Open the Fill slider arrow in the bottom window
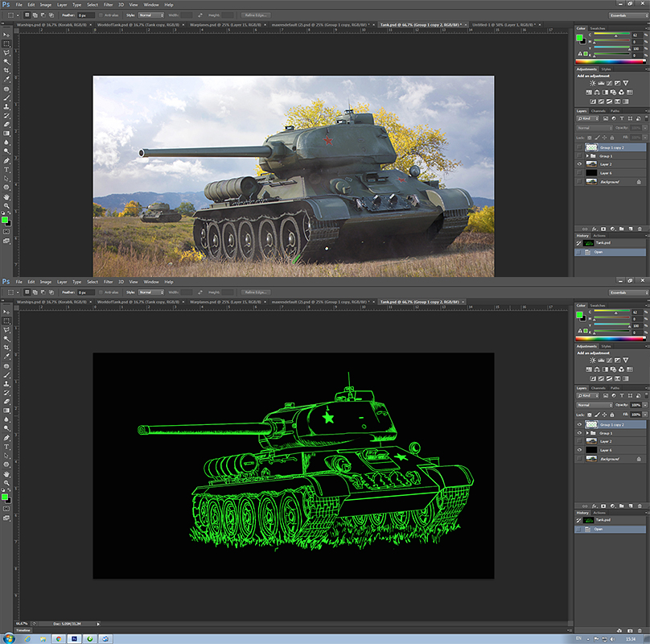Screen dimensions: 650x644 point(645,415)
